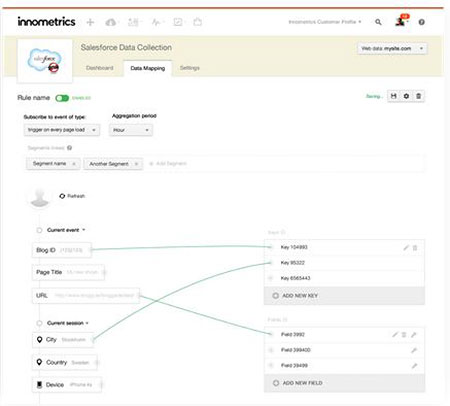Edit Key 104993 with the pencil icon
Image resolution: width=450 pixels, height=406 pixels.
tap(406, 248)
